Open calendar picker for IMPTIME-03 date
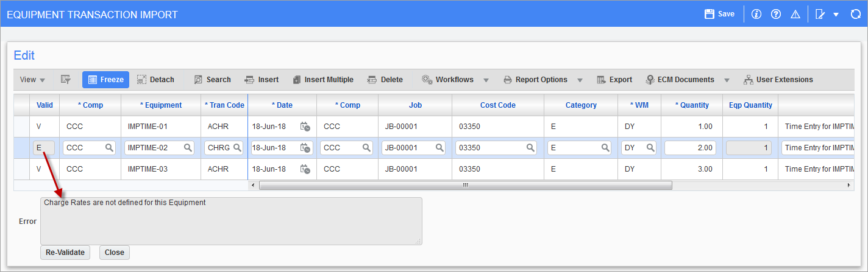Image resolution: width=868 pixels, height=272 pixels. click(305, 169)
